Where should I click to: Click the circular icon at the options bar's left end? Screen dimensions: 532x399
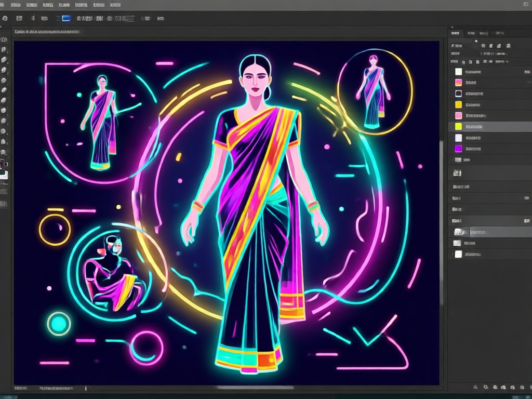click(x=5, y=18)
